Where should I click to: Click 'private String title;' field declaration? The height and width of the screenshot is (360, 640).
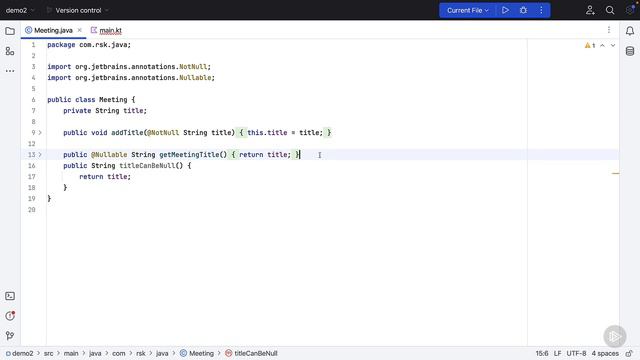[105, 111]
